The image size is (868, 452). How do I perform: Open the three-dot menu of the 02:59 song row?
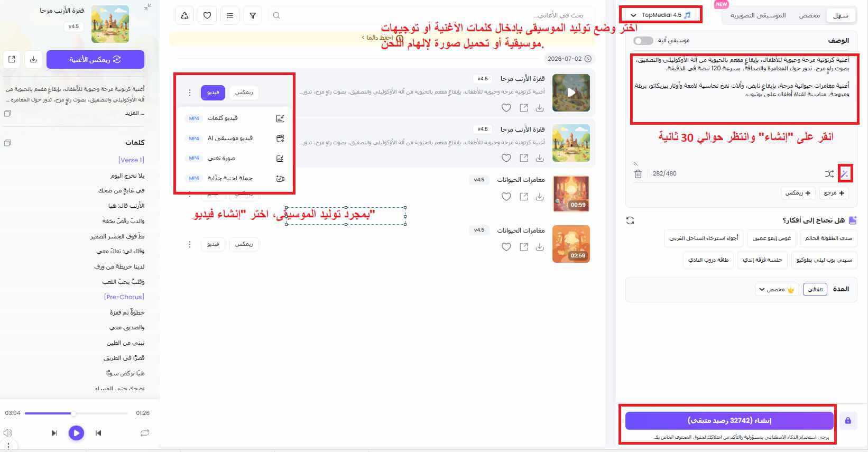click(190, 244)
